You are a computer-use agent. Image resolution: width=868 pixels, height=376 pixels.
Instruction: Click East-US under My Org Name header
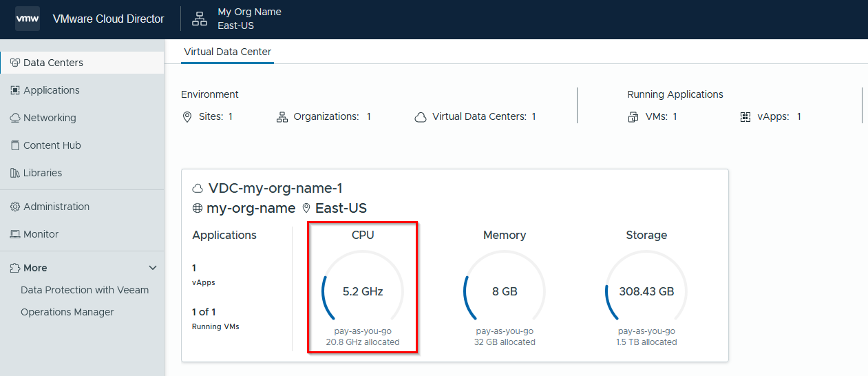point(236,26)
